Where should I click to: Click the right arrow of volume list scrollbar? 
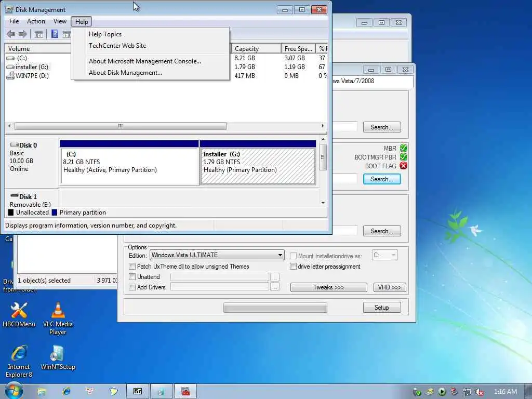323,126
